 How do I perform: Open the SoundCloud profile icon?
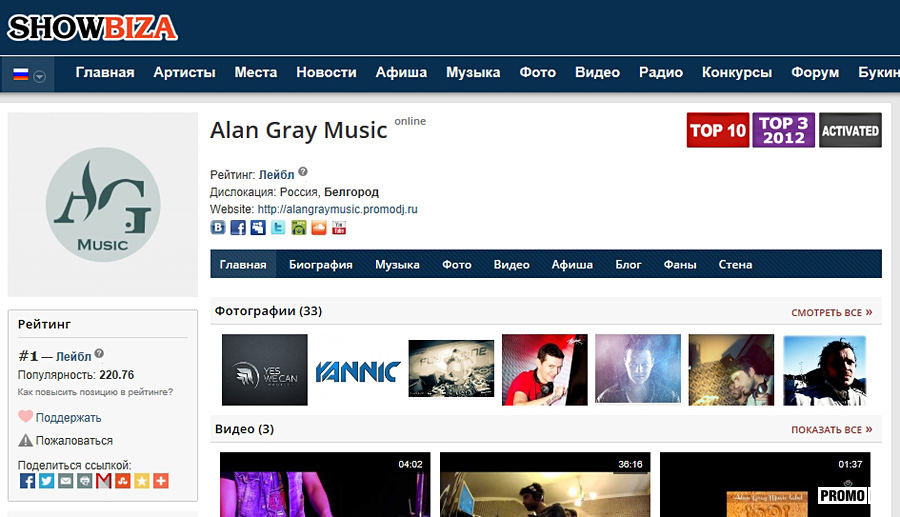319,228
